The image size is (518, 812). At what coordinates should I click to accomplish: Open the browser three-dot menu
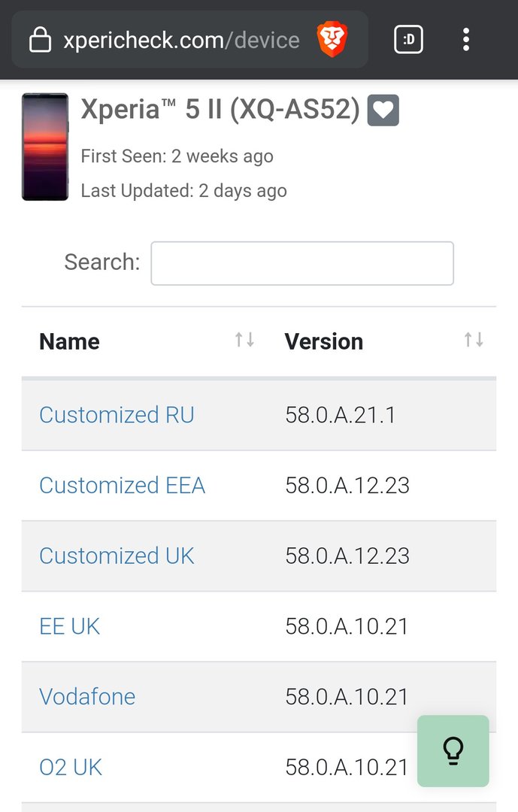(465, 39)
